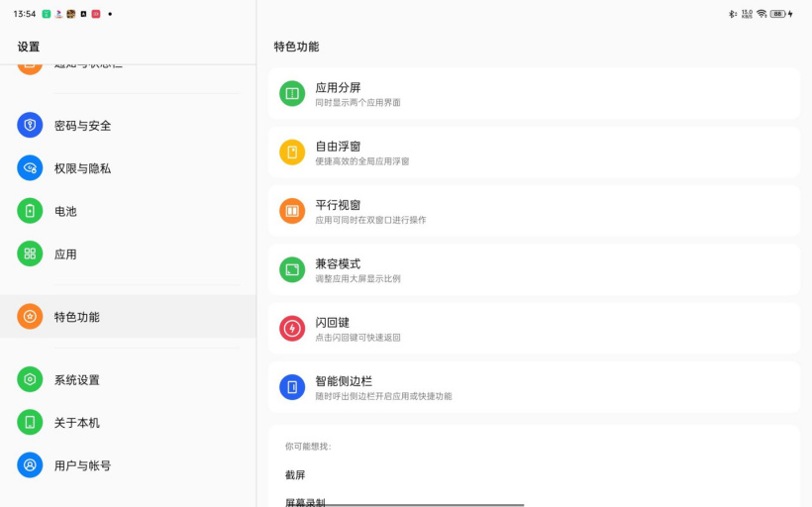Image resolution: width=812 pixels, height=507 pixels.
Task: Tap the blue 智能侧边栏 icon
Action: click(292, 387)
